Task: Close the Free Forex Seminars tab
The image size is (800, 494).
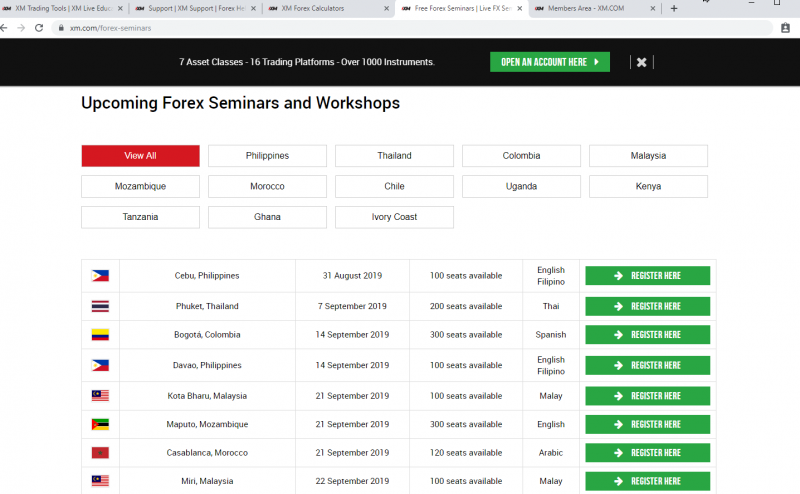Action: pyautogui.click(x=519, y=8)
